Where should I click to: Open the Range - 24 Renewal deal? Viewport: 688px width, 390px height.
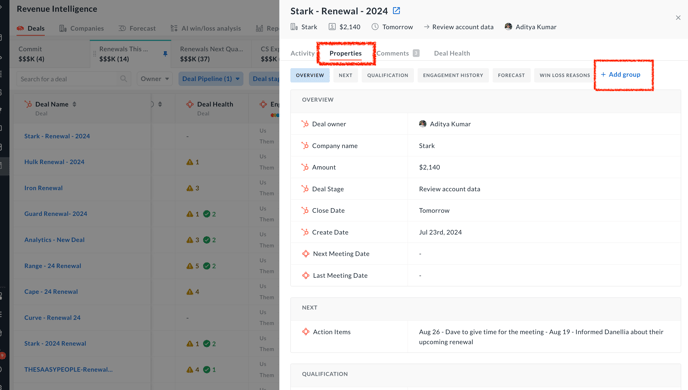pos(53,265)
